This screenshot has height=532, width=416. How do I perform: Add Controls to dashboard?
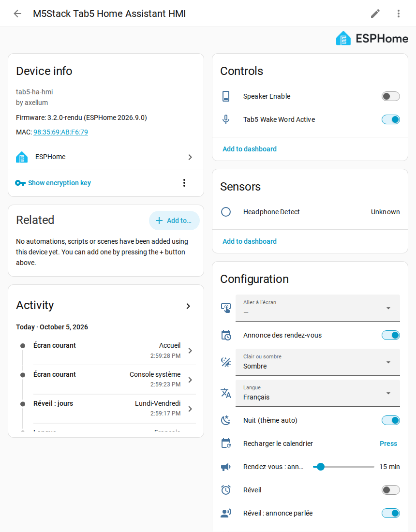point(250,149)
